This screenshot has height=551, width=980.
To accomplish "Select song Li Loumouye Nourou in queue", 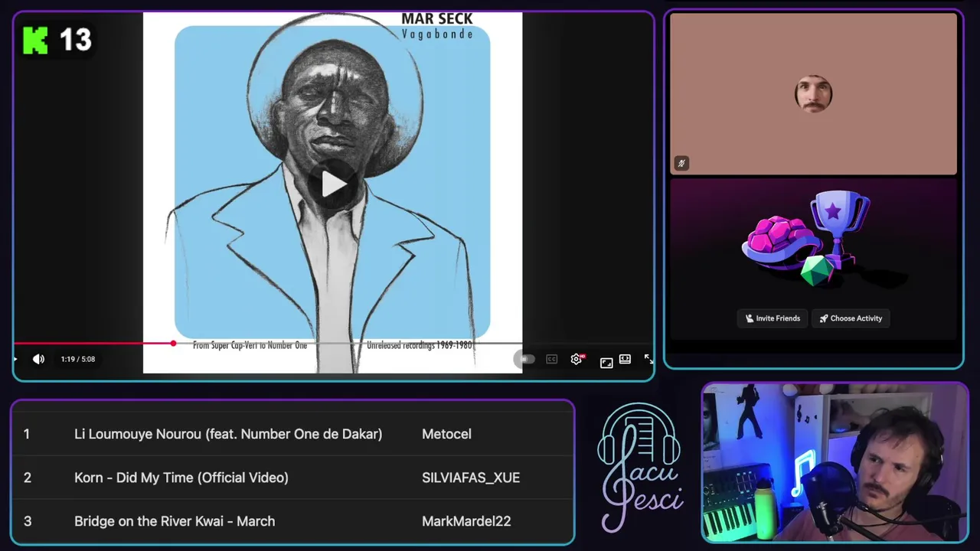I will tap(228, 434).
